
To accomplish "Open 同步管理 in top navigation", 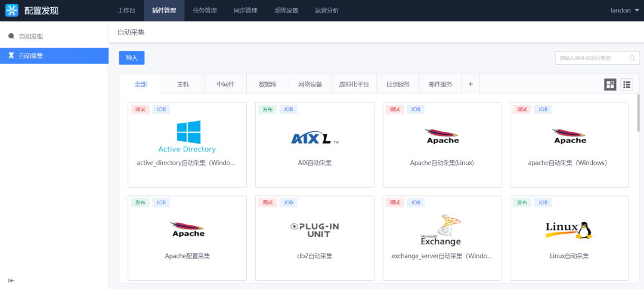I will 245,11.
